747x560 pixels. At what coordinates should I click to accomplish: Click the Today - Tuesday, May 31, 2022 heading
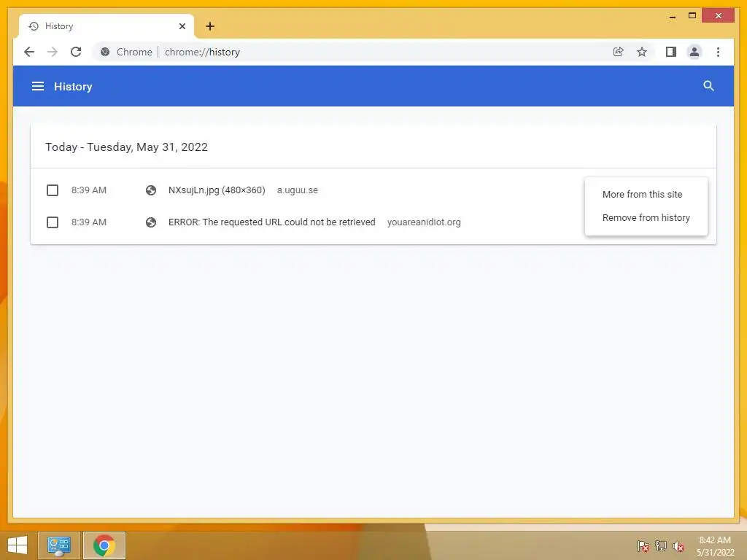127,147
